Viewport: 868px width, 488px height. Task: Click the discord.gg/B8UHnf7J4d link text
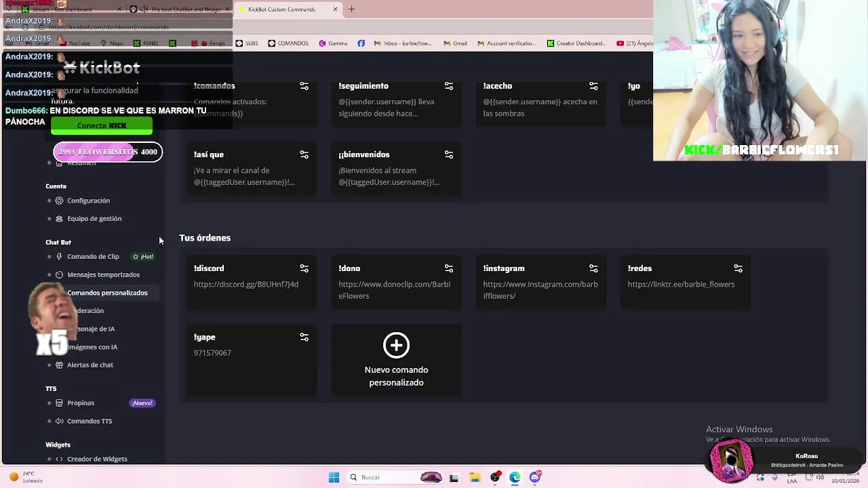(246, 284)
